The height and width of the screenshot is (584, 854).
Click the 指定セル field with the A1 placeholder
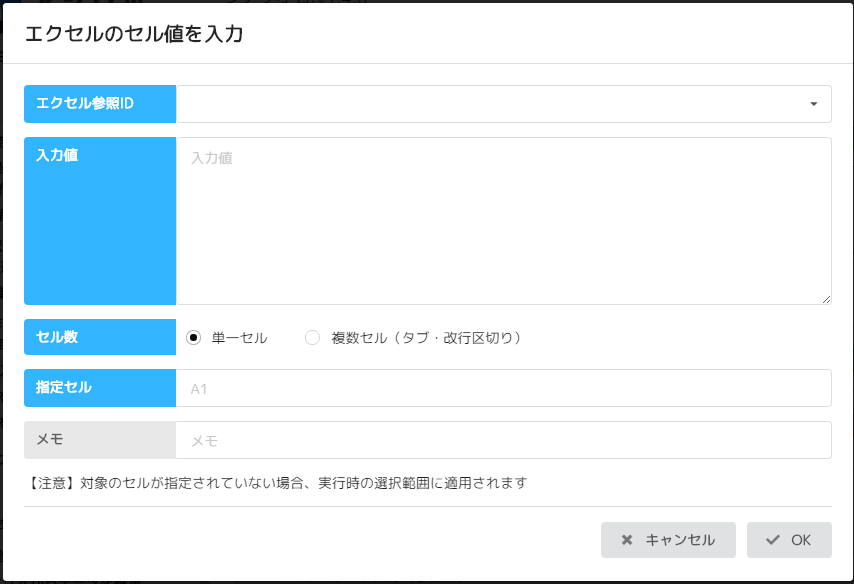503,388
